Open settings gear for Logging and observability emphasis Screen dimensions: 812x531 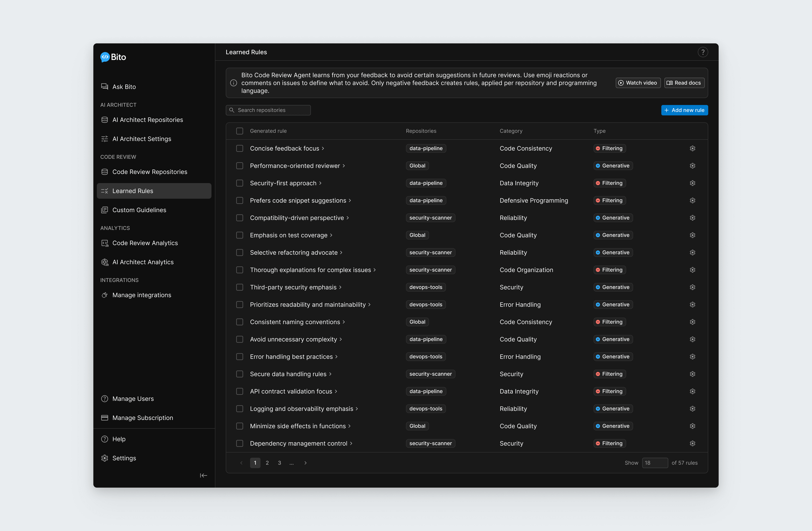[692, 409]
